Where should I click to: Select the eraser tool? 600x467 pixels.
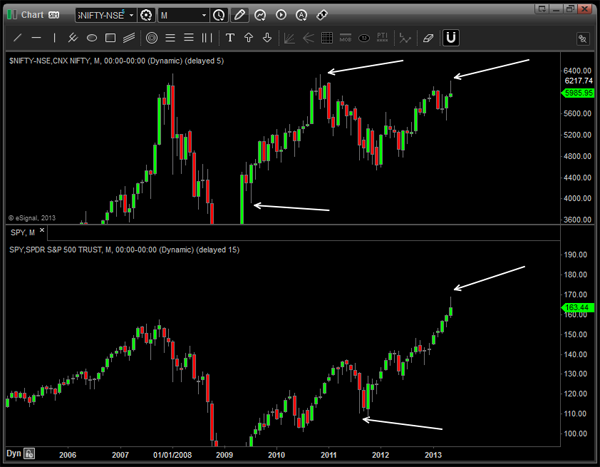[x=428, y=38]
